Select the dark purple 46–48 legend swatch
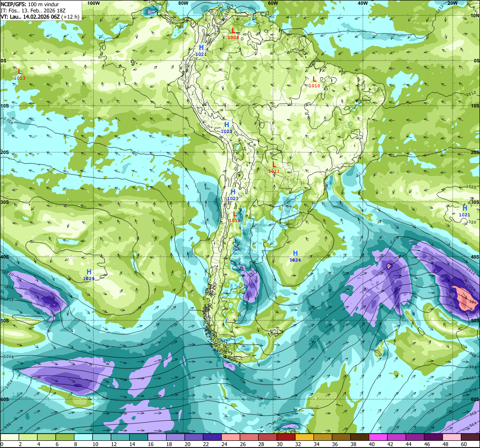Image resolution: width=480 pixels, height=448 pixels. click(x=433, y=437)
